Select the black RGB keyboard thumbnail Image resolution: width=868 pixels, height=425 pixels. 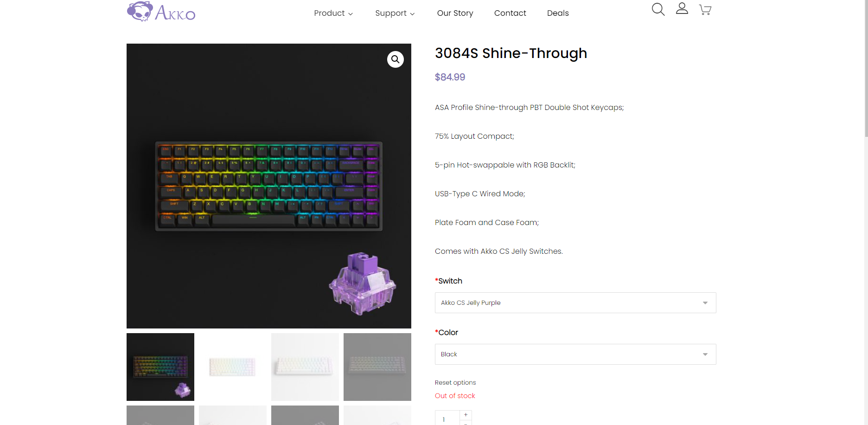point(160,367)
